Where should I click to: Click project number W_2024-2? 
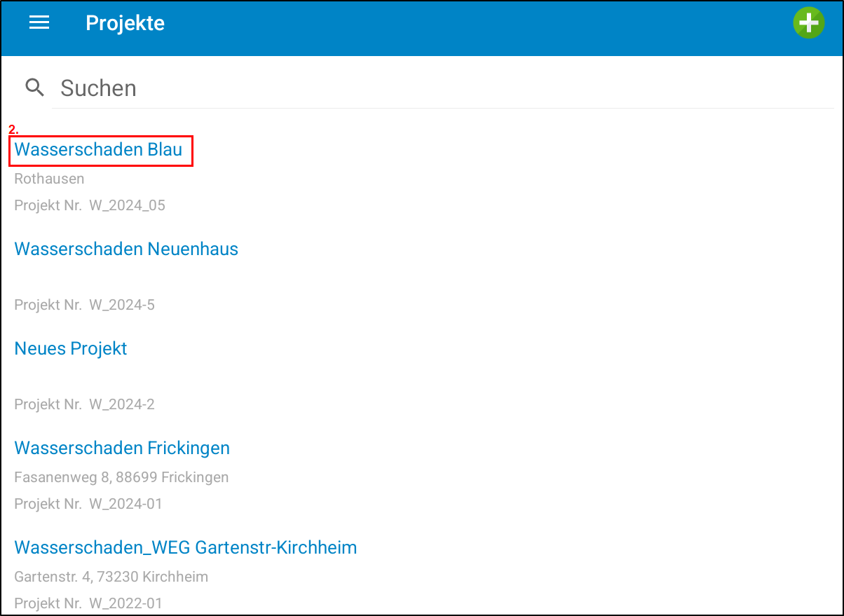coord(85,404)
